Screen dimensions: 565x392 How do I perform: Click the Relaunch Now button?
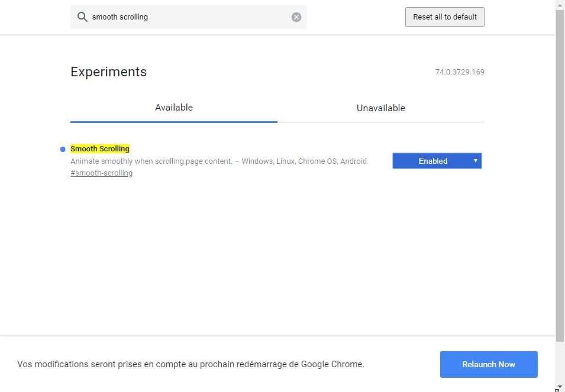(489, 364)
